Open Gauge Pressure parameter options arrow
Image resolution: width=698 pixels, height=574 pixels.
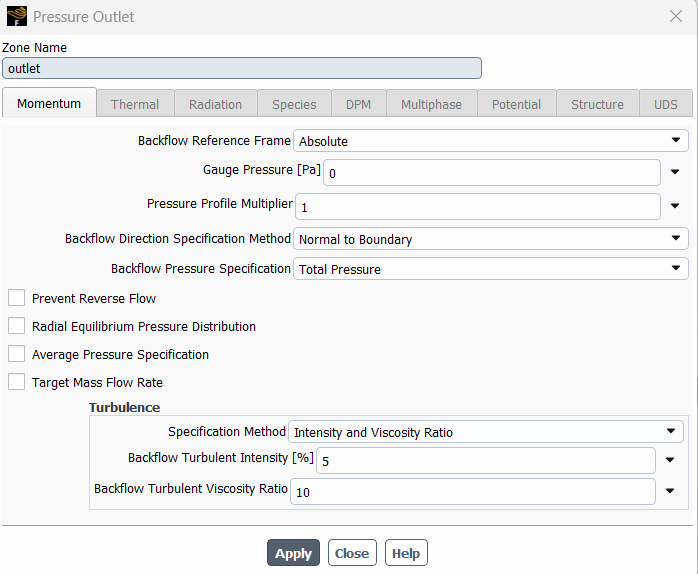pos(675,173)
